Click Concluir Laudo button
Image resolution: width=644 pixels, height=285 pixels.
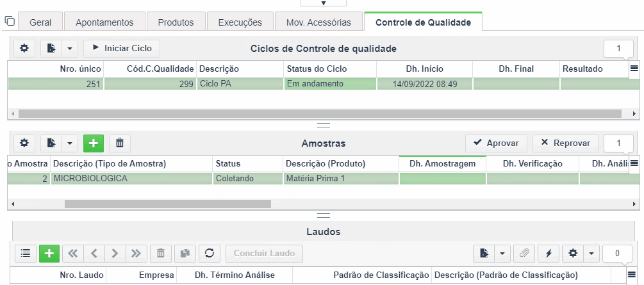pyautogui.click(x=264, y=254)
